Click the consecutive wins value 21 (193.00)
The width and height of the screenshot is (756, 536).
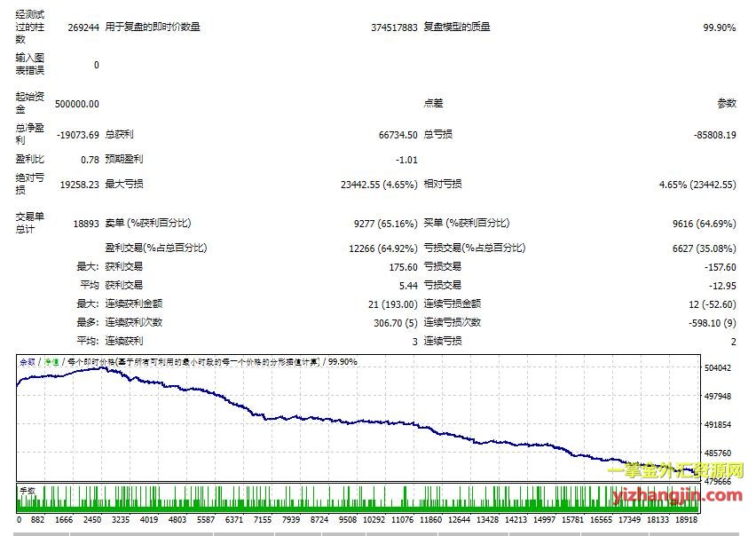pos(392,304)
